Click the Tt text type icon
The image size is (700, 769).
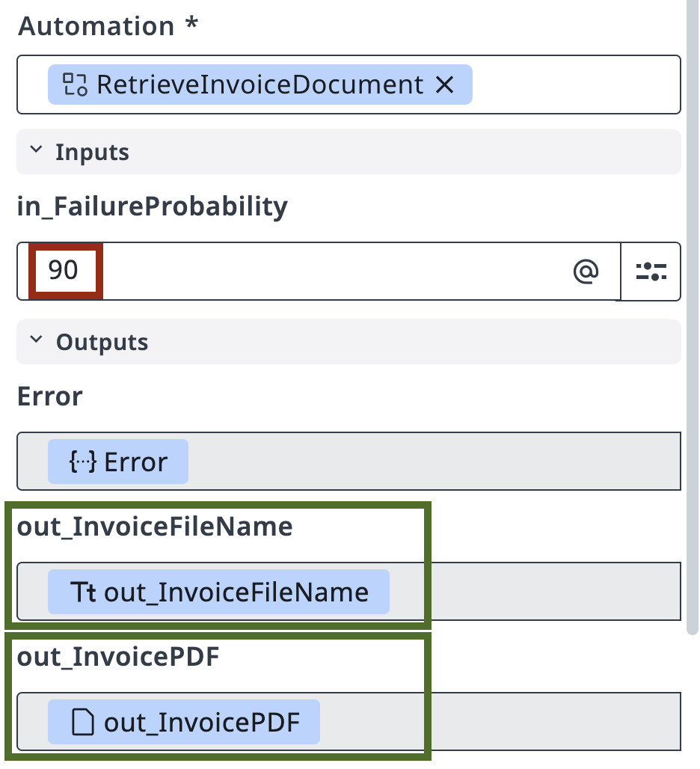(83, 592)
